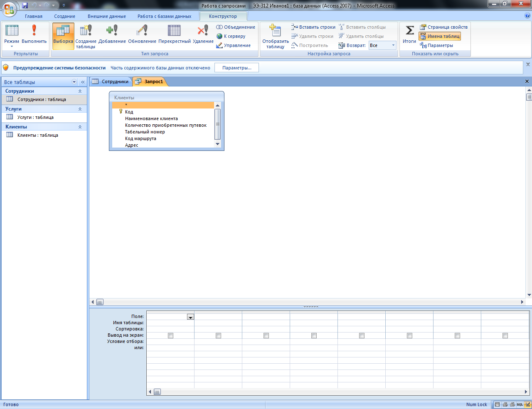The image size is (532, 409).
Task: Toggle Имена таблиц table names
Action: pos(440,36)
